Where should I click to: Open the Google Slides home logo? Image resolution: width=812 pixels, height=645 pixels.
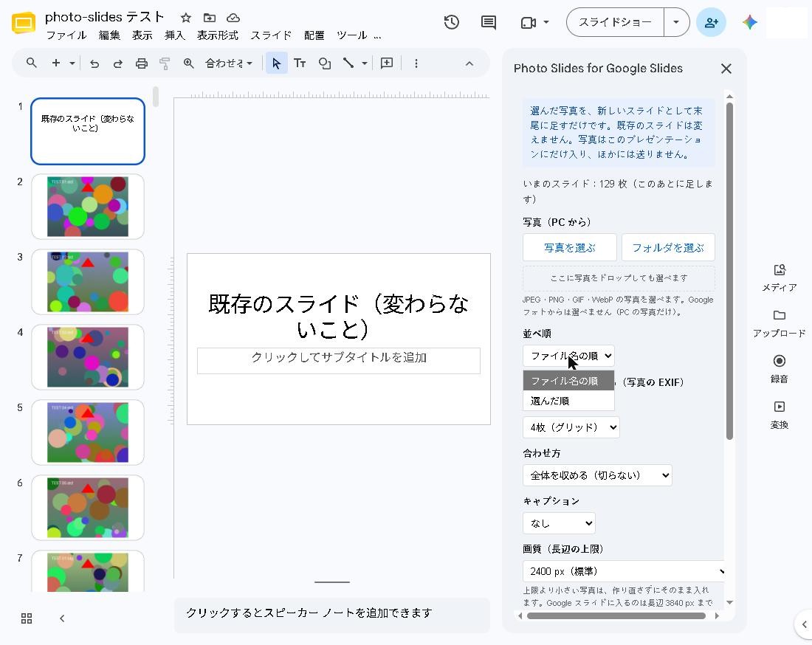24,24
